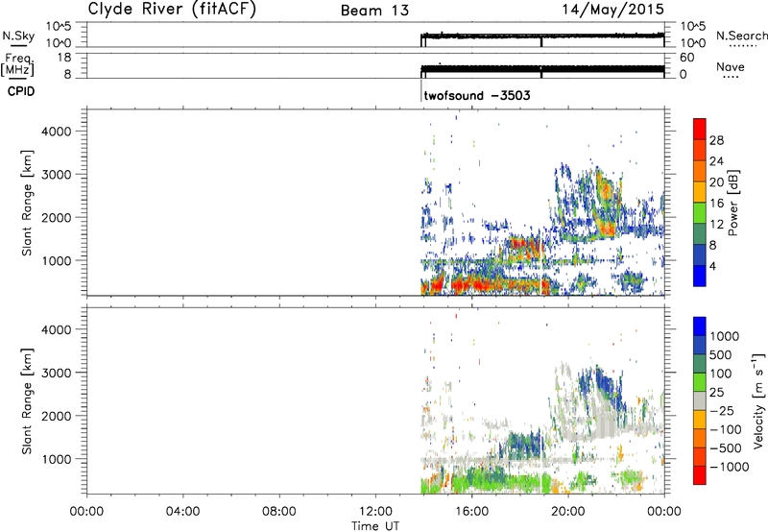Click the '00:00' time label at axis start
Image resolution: width=768 pixels, height=532 pixels.
(86, 512)
